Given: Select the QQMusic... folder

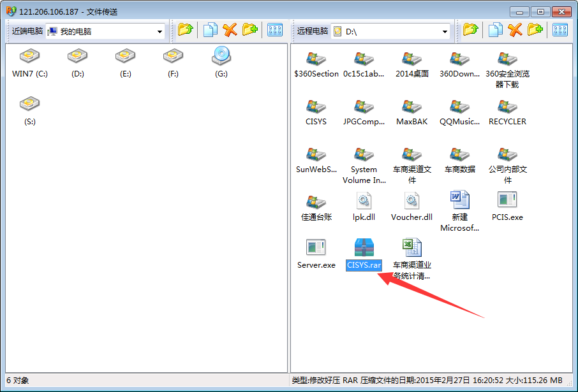Looking at the screenshot, I should tap(460, 113).
